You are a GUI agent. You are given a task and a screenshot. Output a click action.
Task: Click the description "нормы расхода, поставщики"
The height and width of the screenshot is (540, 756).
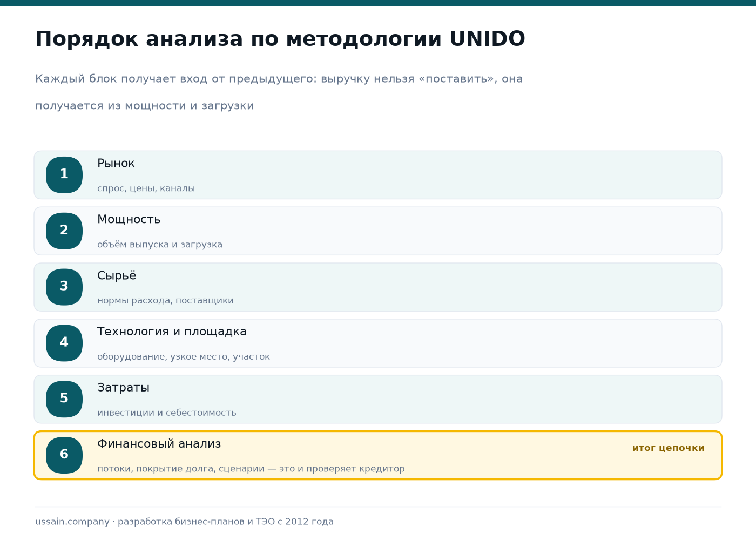(x=165, y=301)
